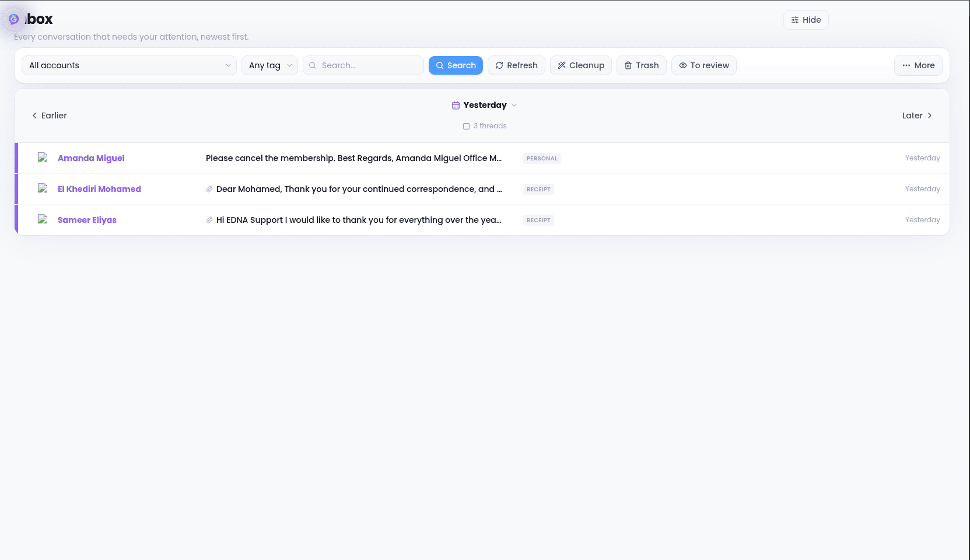This screenshot has height=560, width=970.
Task: Open the More options menu
Action: pyautogui.click(x=918, y=65)
